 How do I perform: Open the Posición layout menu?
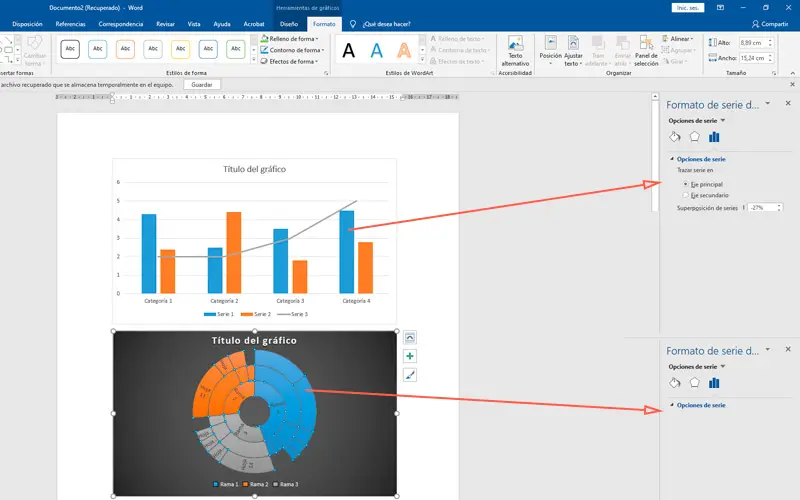[551, 51]
